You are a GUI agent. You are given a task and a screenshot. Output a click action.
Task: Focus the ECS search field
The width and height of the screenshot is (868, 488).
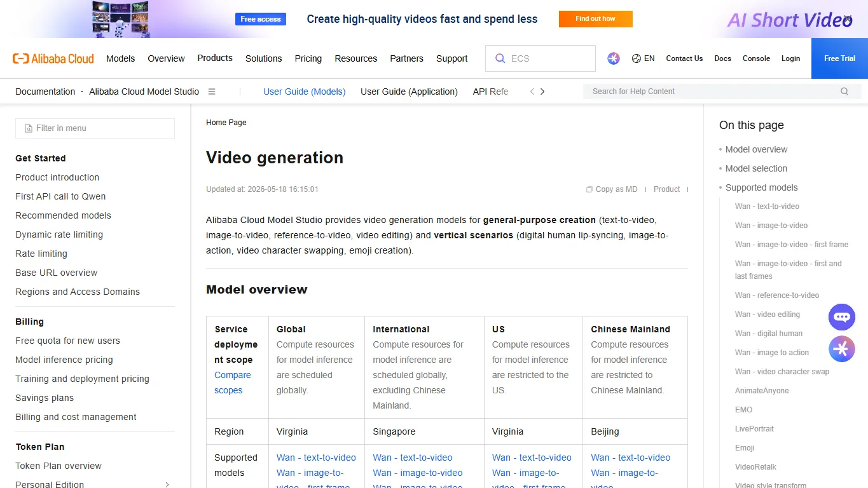[x=541, y=58]
